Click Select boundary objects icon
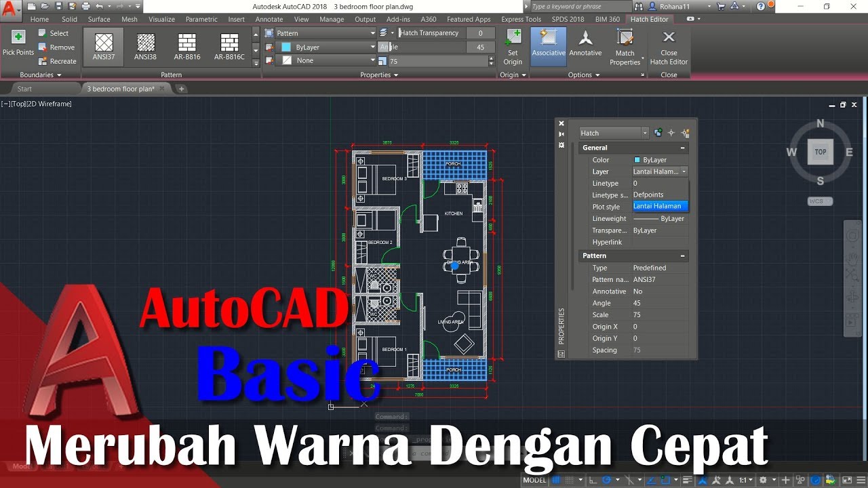The image size is (868, 488). 43,33
